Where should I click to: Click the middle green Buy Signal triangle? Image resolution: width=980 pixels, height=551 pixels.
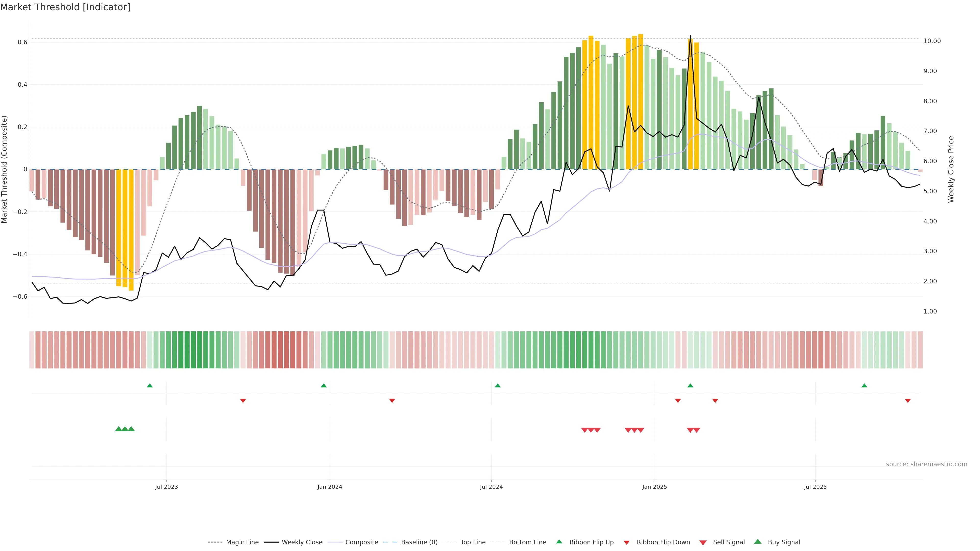[125, 429]
